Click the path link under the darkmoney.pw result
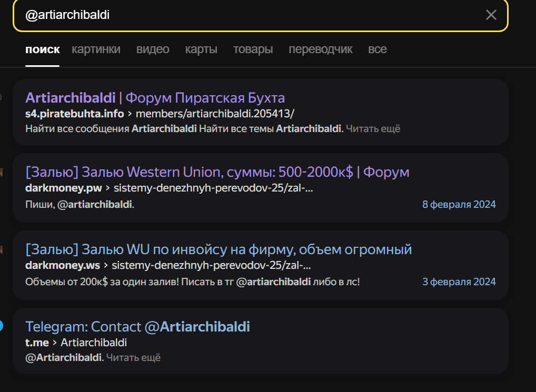 pyautogui.click(x=213, y=188)
